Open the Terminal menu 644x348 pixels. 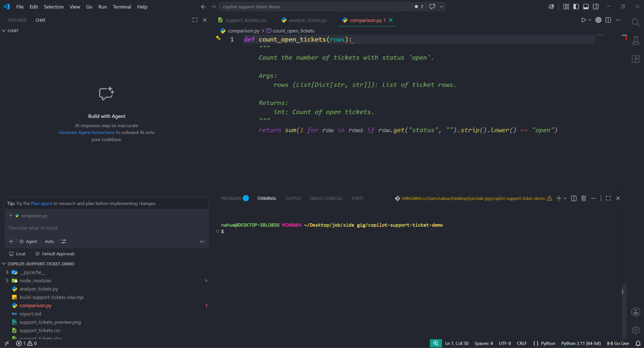[122, 7]
